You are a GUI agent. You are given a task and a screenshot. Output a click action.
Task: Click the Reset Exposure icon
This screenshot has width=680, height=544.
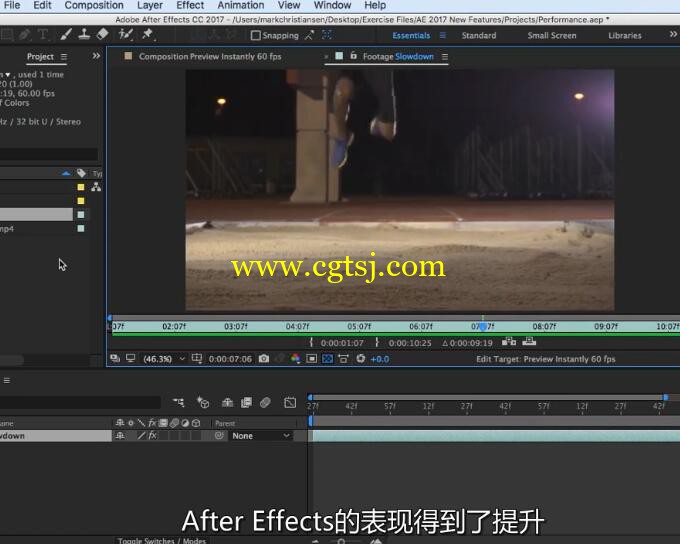[x=360, y=359]
